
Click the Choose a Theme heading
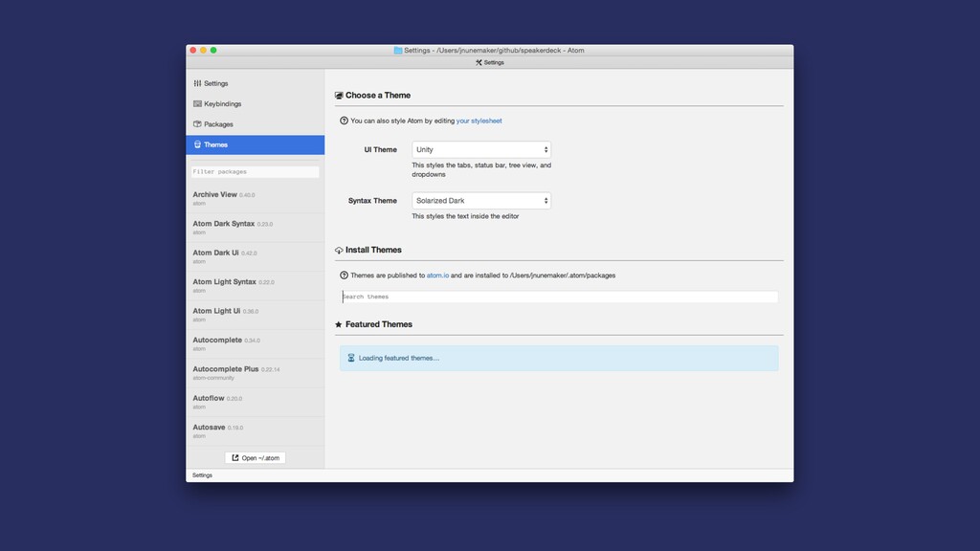click(x=378, y=95)
